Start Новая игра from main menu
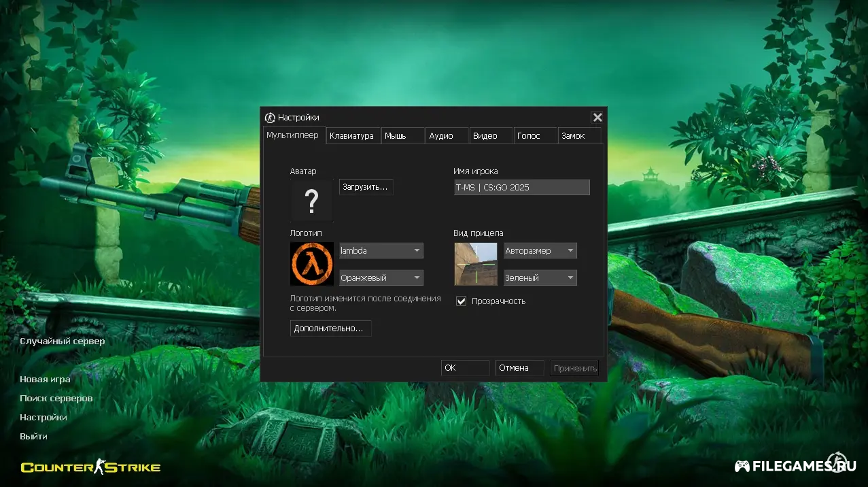The image size is (868, 487). tap(45, 380)
